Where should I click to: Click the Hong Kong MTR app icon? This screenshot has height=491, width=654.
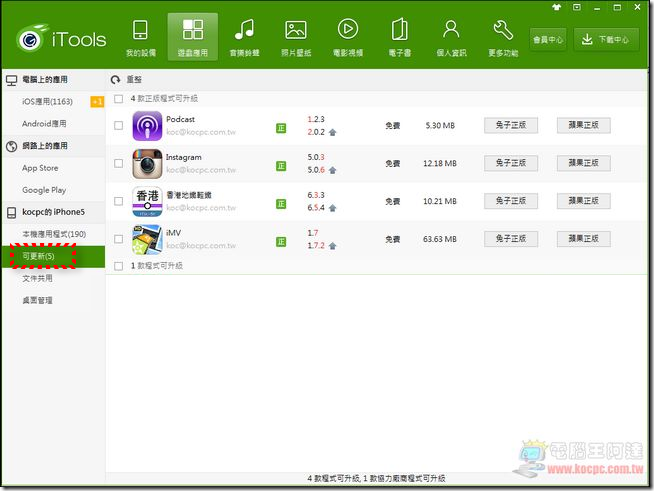(147, 201)
